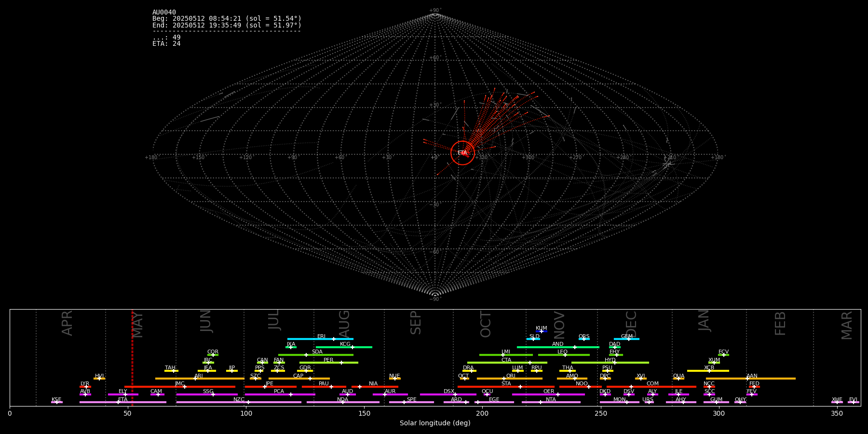Click the SSG shower bar label
The width and height of the screenshot is (868, 434).
point(208,392)
